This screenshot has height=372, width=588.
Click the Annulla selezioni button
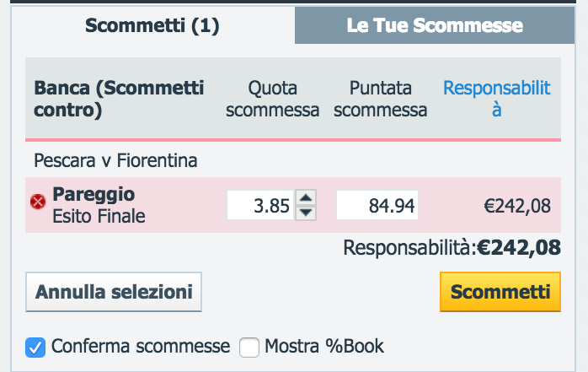point(114,292)
